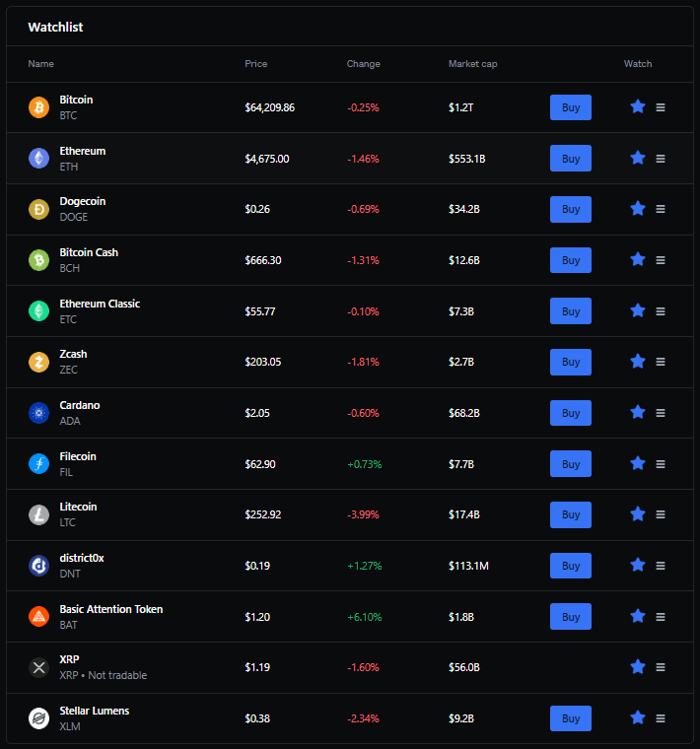Viewport: 700px width, 749px height.
Task: Click the Bitcoin coin logo icon
Action: [x=38, y=107]
